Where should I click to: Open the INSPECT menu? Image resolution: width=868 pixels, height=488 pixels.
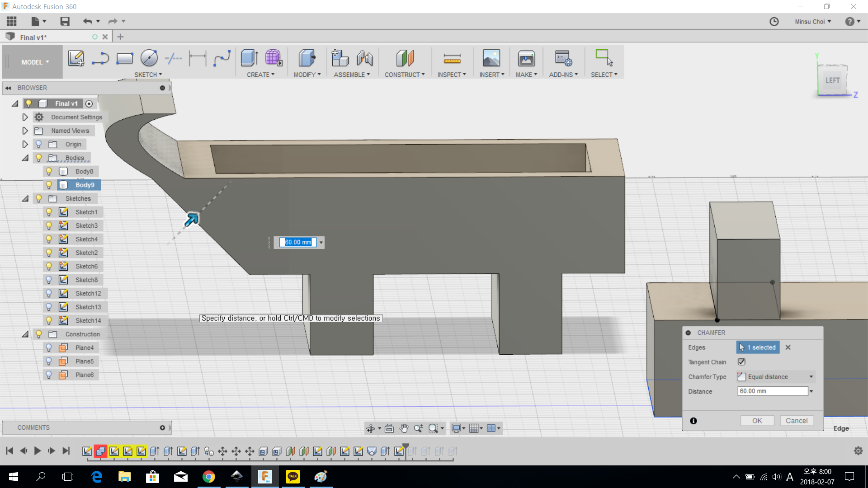[452, 75]
